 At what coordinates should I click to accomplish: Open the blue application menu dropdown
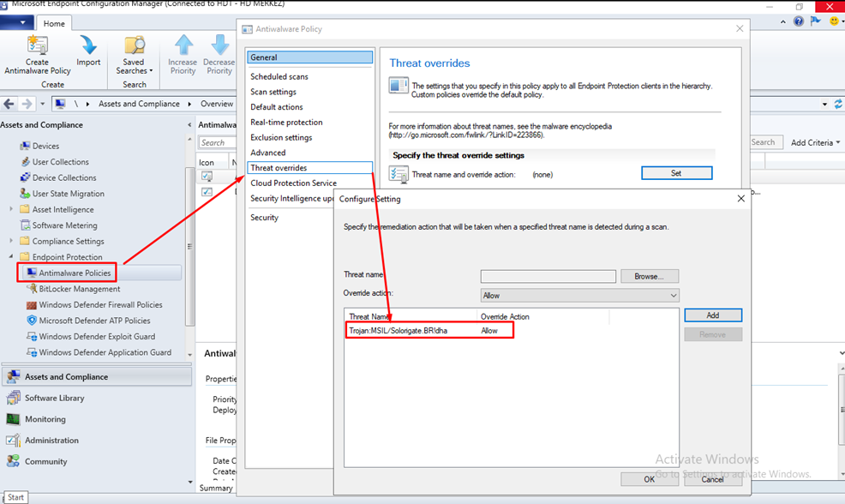[16, 22]
